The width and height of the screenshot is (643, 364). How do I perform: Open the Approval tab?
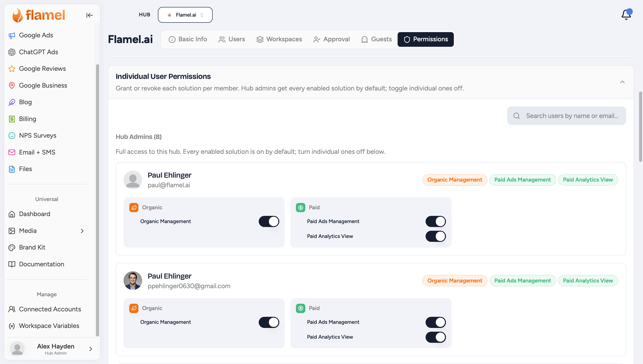tap(332, 39)
